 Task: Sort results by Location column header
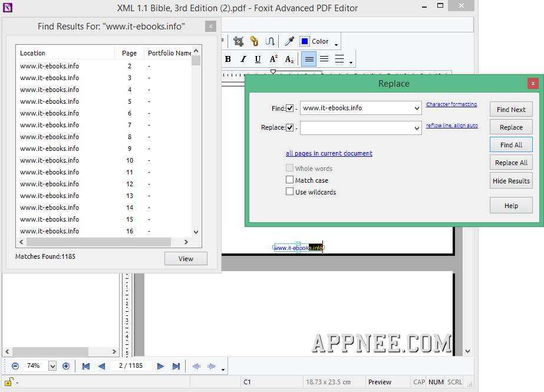click(x=65, y=53)
